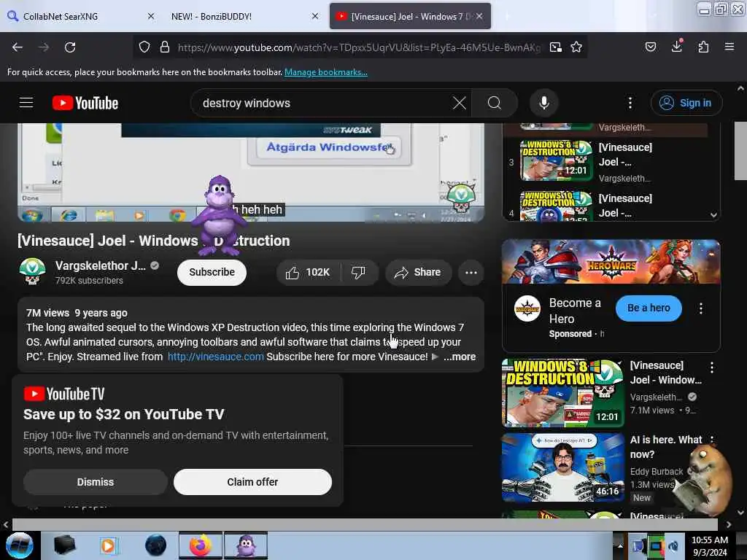Open the Firefox downloads arrow icon

click(677, 46)
